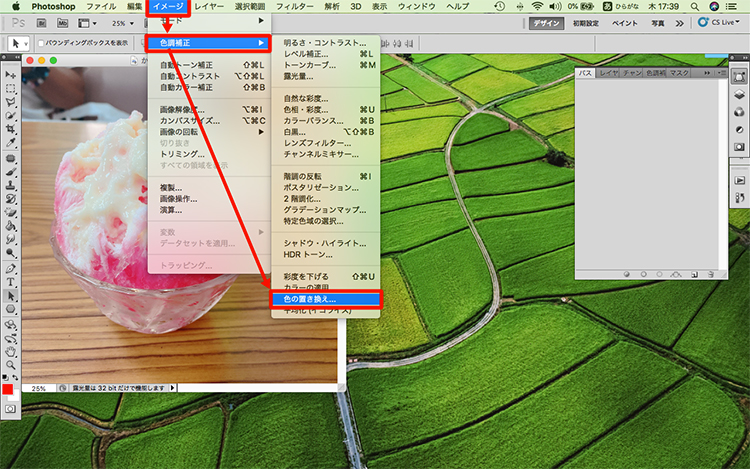Click the red foreground color swatch
750x469 pixels.
(8, 390)
